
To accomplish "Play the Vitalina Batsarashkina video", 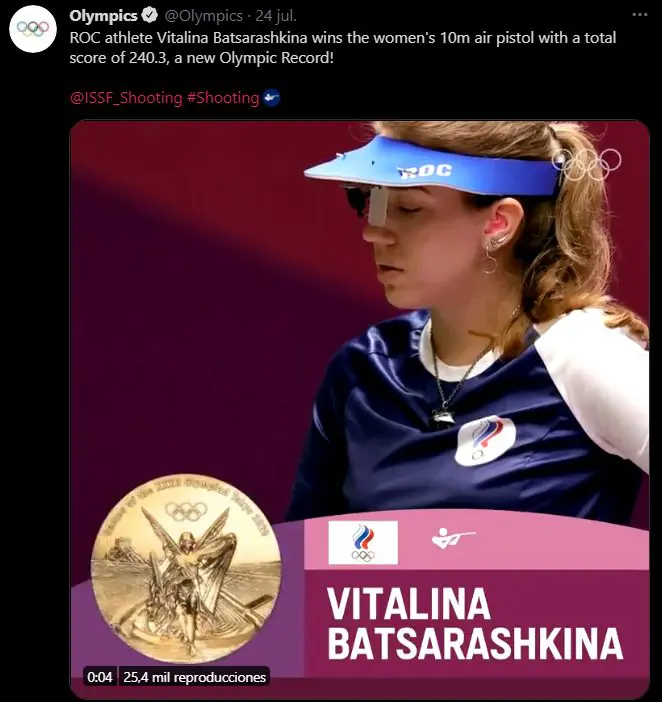I will point(359,409).
